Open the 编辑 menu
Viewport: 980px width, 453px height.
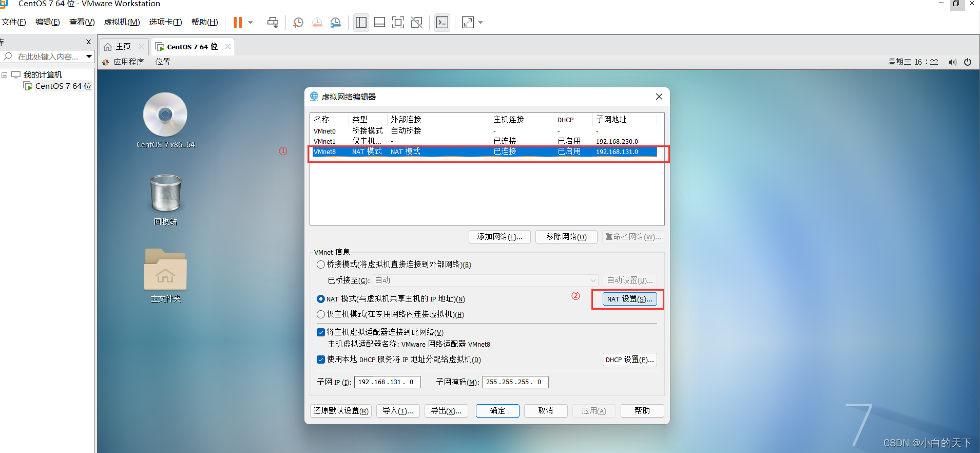click(x=48, y=22)
